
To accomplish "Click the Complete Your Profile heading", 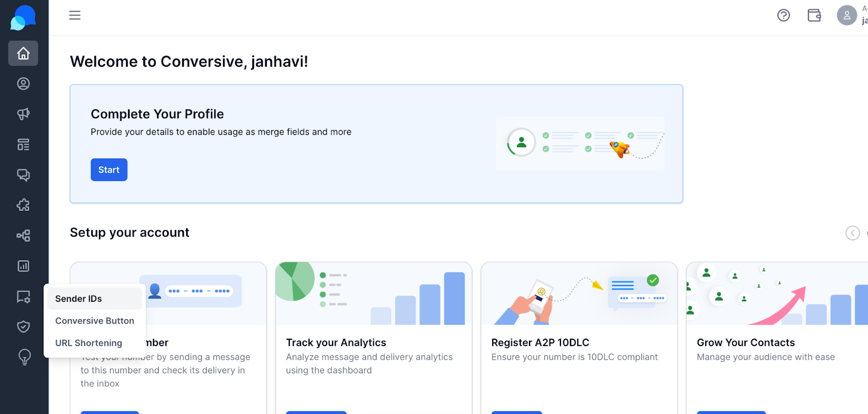I will [x=157, y=114].
